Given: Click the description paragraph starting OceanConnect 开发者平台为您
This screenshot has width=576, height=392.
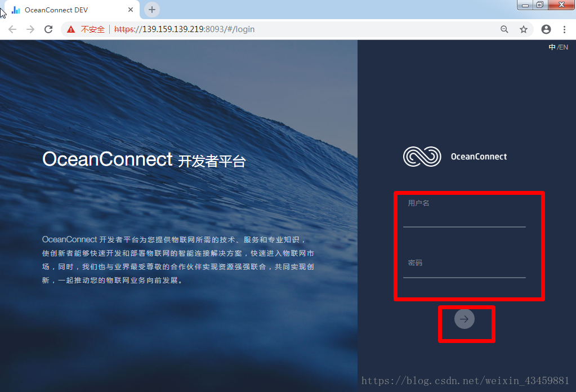Looking at the screenshot, I should (x=178, y=260).
